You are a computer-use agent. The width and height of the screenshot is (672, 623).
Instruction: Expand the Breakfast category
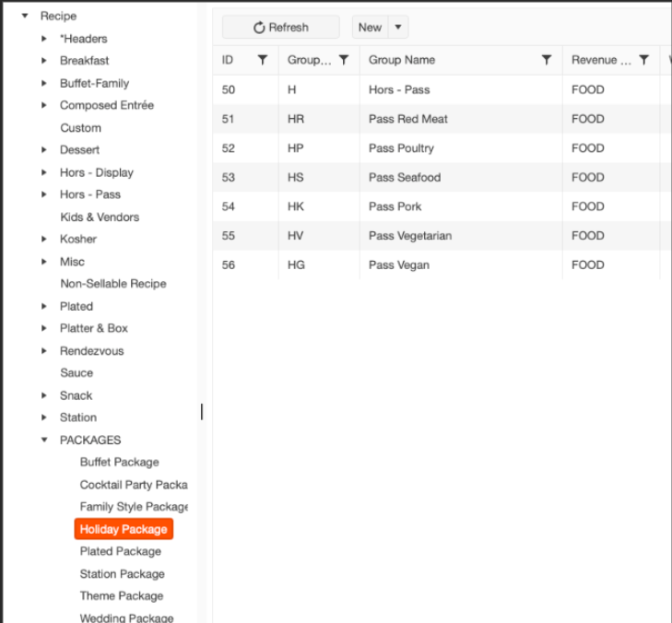click(x=44, y=61)
